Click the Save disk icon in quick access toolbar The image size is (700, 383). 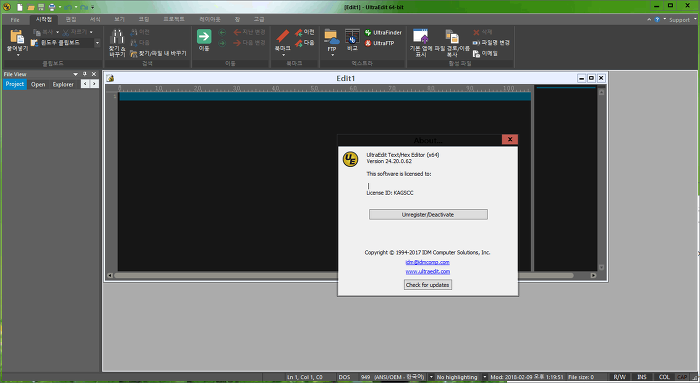(x=41, y=7)
